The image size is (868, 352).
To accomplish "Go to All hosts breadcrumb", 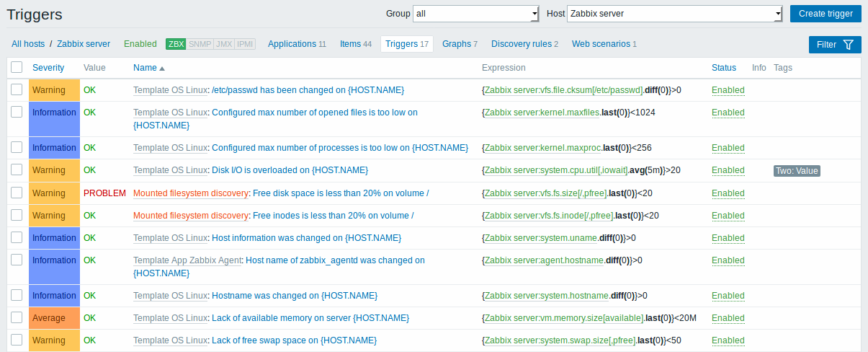I will coord(28,44).
